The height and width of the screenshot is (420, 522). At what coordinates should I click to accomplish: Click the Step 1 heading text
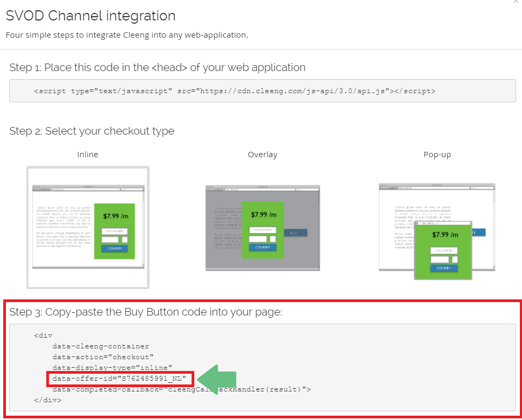157,67
